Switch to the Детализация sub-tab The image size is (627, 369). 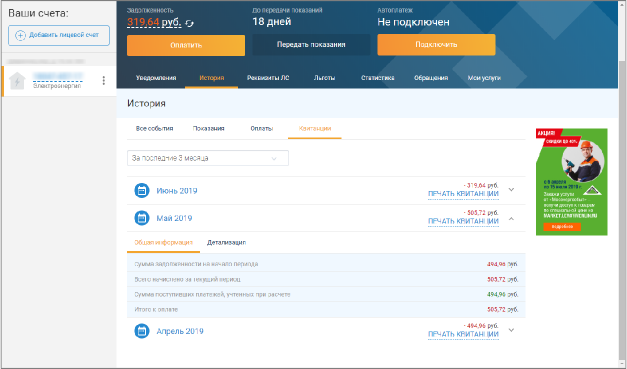[x=226, y=243]
